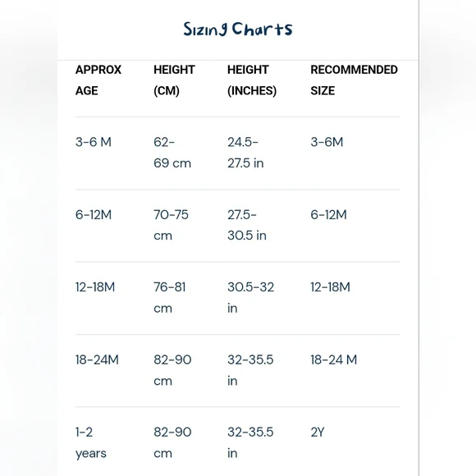This screenshot has width=476, height=476.
Task: Click the 3-6 M age cell
Action: click(94, 142)
